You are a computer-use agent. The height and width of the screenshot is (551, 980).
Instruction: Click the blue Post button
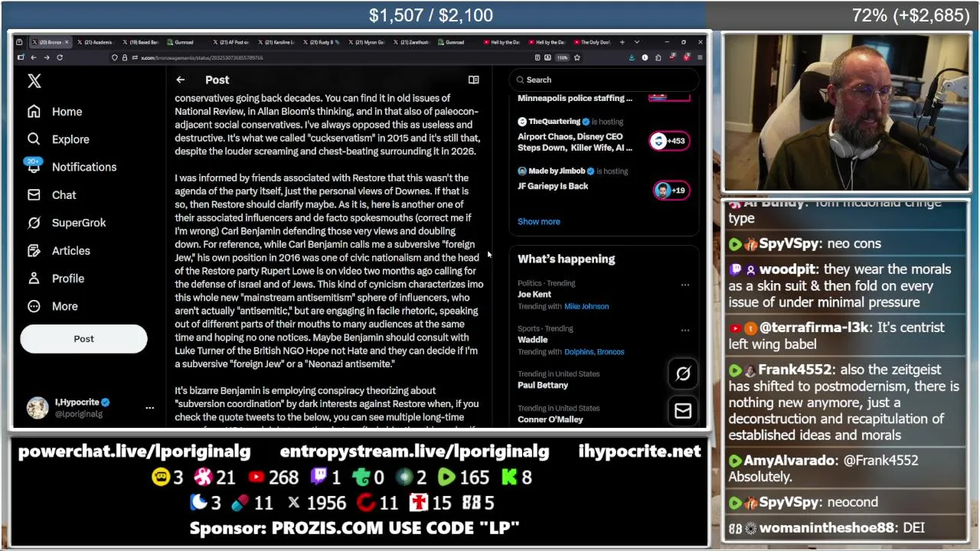(83, 339)
